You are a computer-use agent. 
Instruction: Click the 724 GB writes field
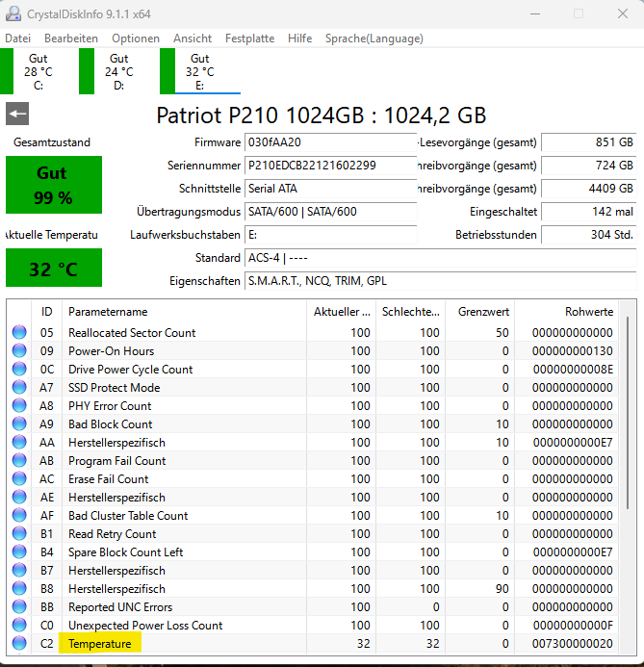[589, 165]
